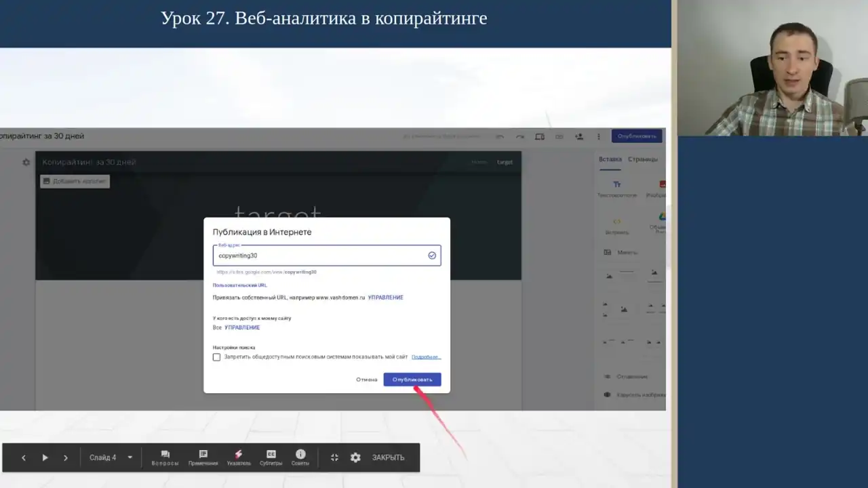Open site settings gear beside site header
The height and width of the screenshot is (488, 868).
coord(26,163)
